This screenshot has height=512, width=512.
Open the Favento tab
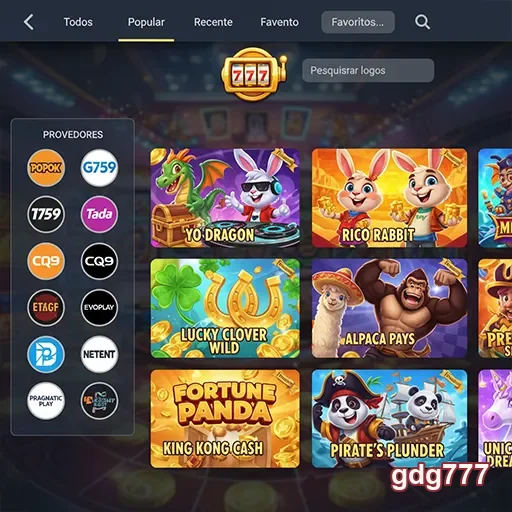(x=279, y=22)
